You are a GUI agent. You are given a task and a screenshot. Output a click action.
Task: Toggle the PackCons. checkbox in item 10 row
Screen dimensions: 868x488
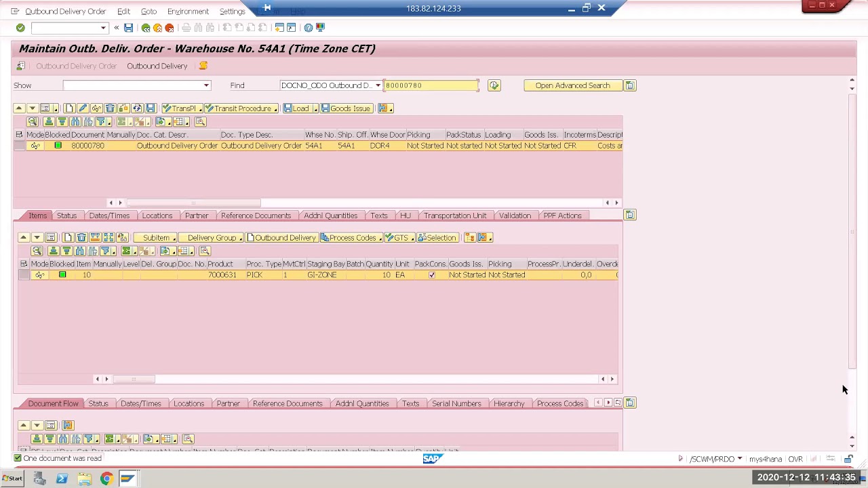[x=431, y=275]
